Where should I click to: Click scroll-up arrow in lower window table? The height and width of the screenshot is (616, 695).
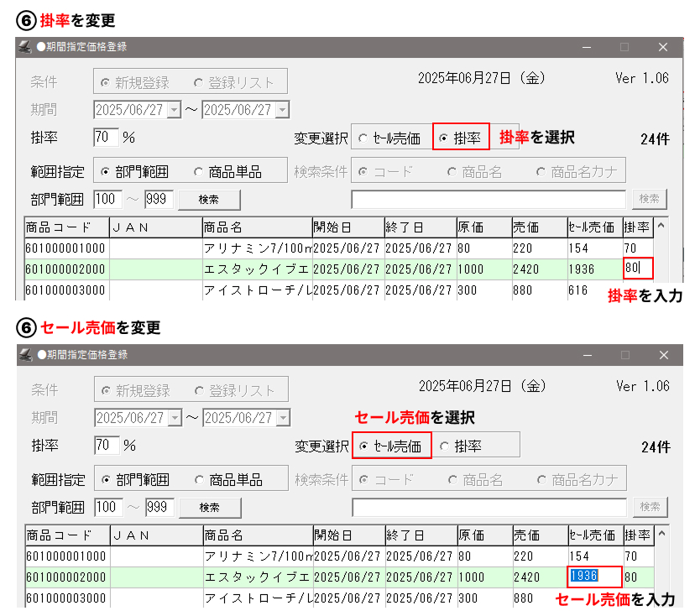[661, 535]
